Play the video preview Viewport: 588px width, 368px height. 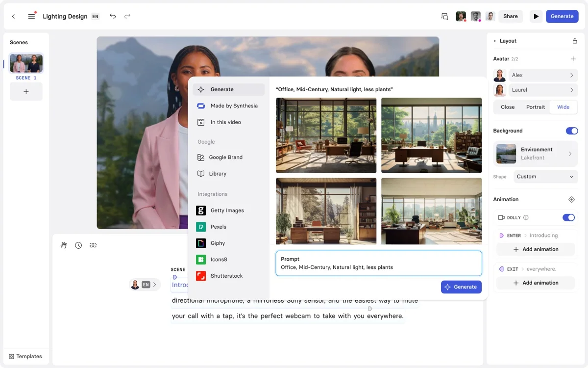536,16
